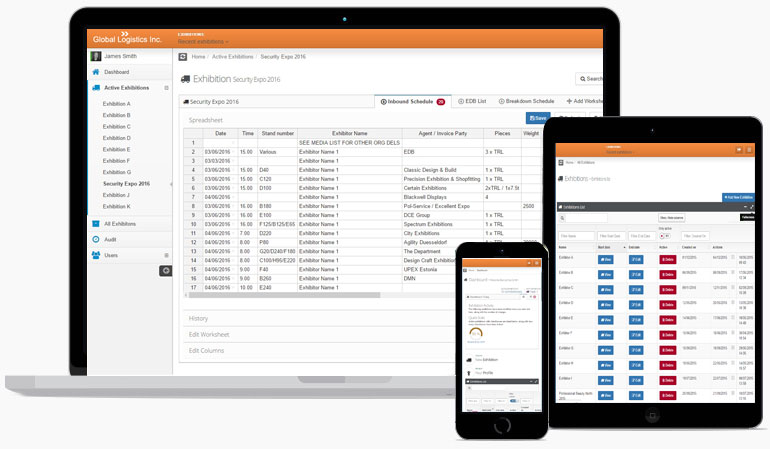On the tablet, click the Filter Name field
This screenshot has width=770, height=449.
tap(576, 236)
